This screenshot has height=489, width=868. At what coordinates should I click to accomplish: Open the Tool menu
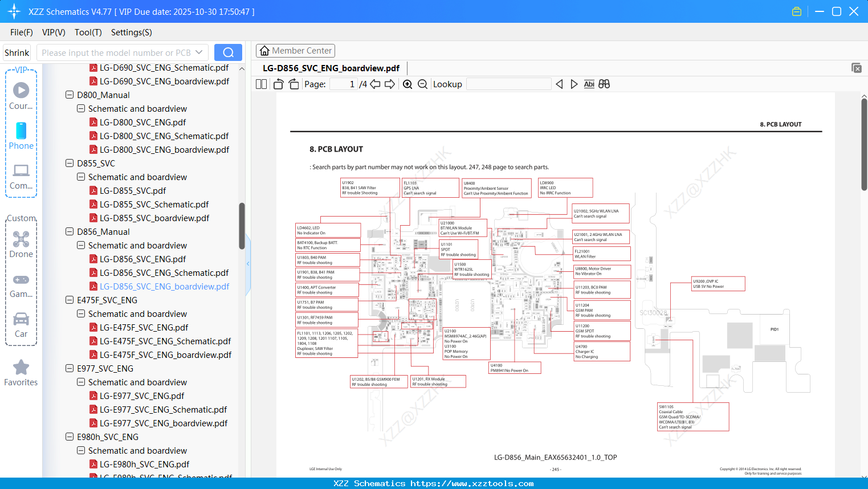click(x=88, y=32)
